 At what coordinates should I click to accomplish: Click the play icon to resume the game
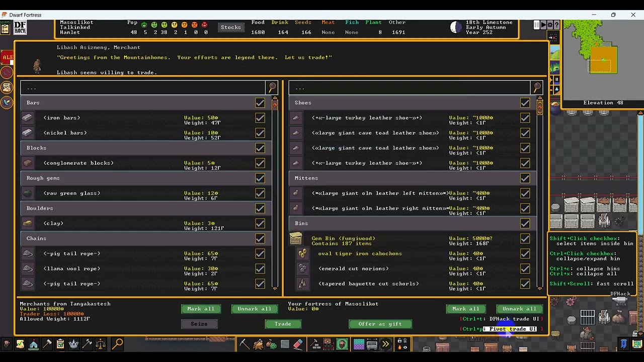pyautogui.click(x=543, y=25)
